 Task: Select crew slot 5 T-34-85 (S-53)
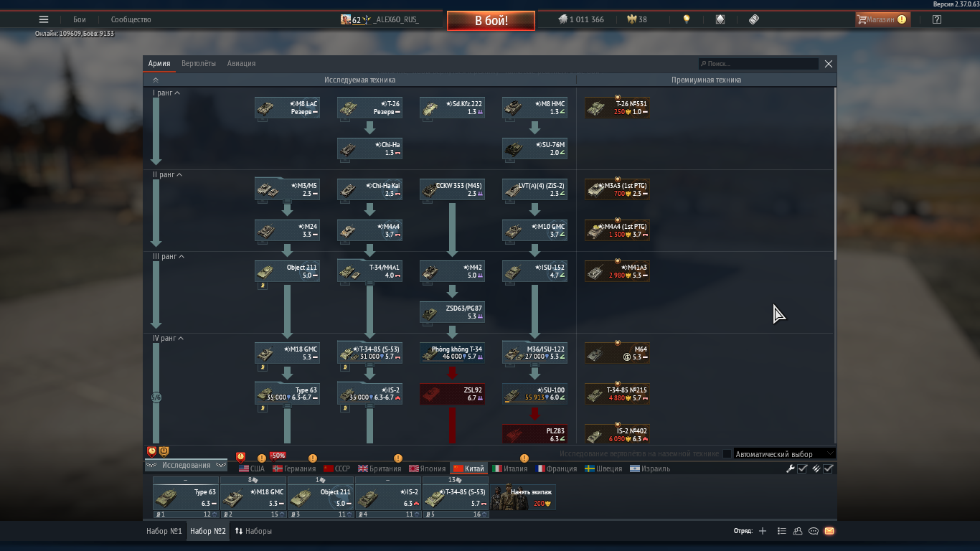456,497
